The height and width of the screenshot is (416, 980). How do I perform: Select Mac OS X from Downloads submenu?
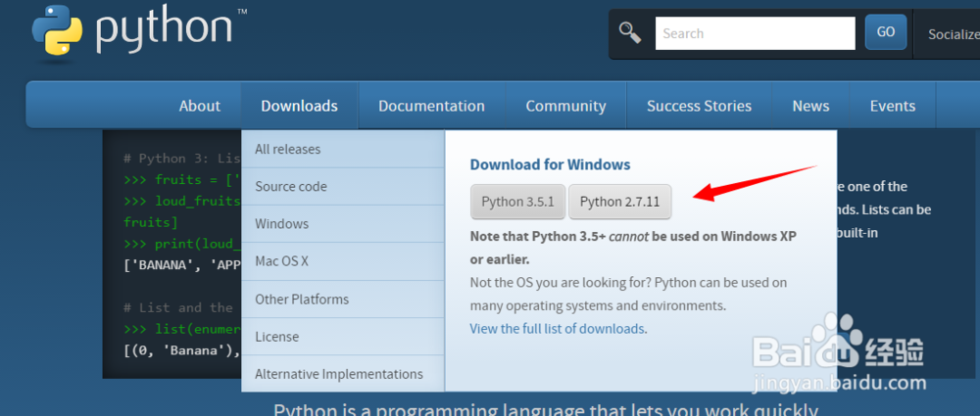342,261
